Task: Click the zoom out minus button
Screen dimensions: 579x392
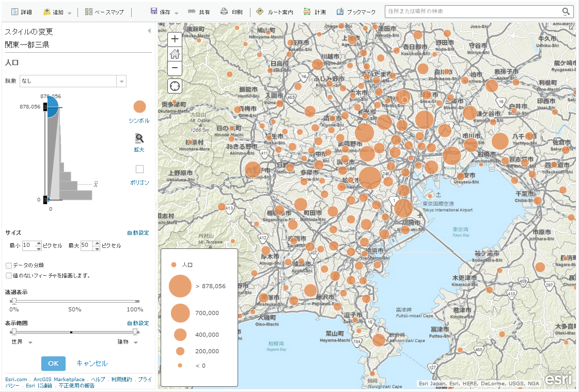Action: pos(175,68)
